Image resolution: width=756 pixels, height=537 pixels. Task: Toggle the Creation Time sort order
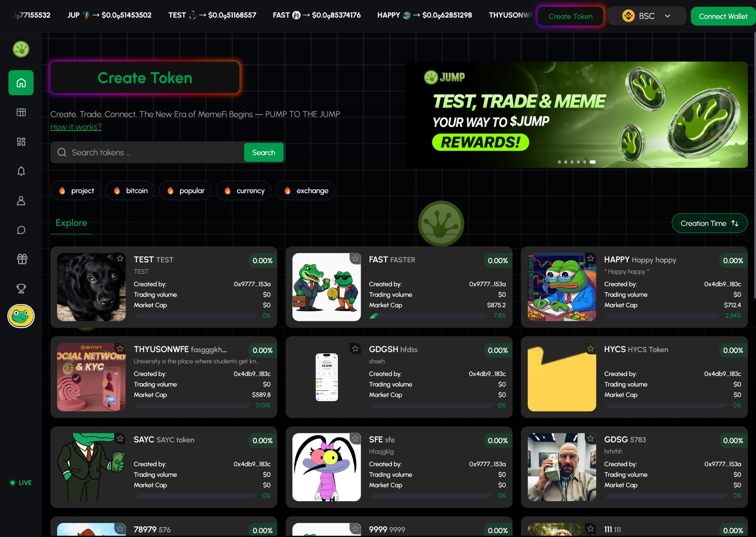pos(709,224)
